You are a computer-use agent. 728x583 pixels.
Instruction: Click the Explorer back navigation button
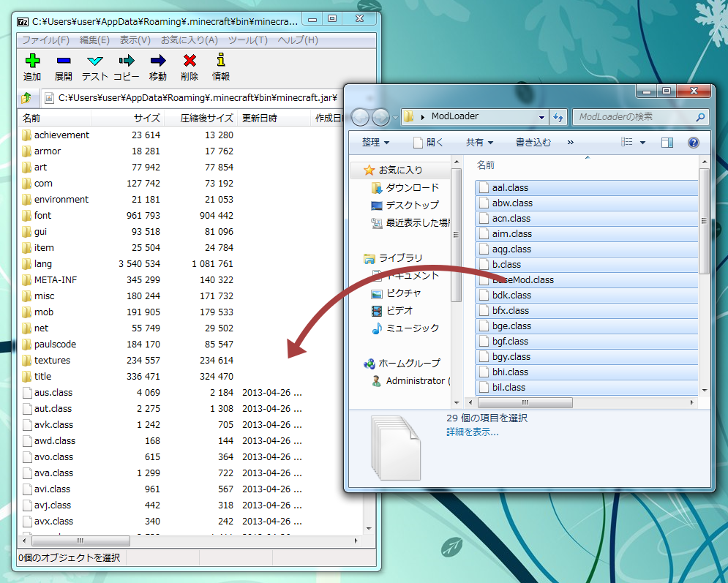point(360,117)
